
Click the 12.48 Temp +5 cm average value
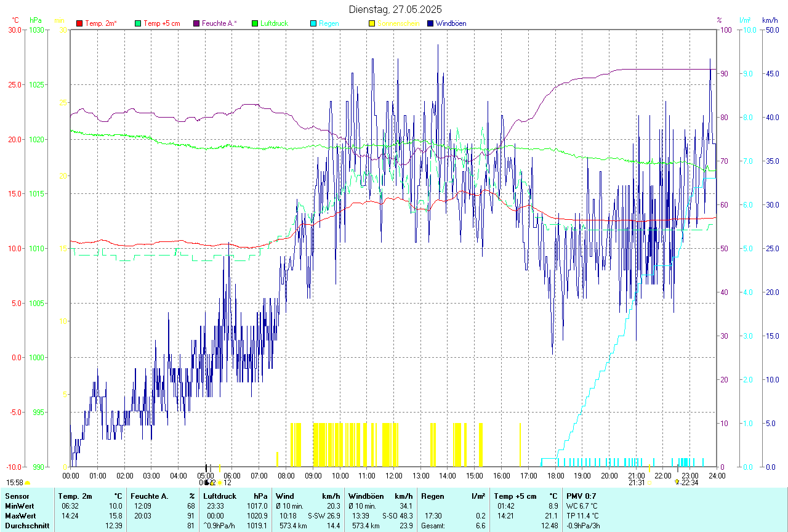tap(549, 525)
